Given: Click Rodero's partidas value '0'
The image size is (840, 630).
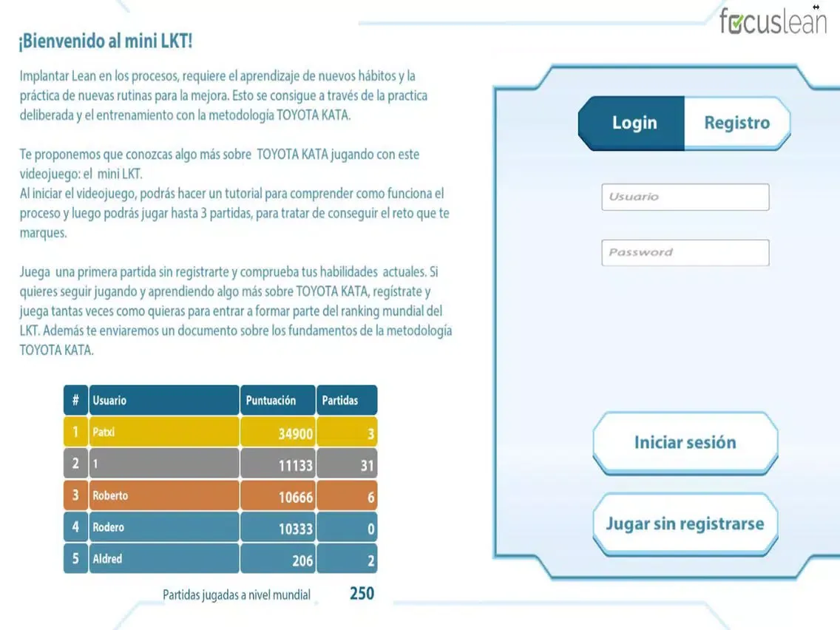Looking at the screenshot, I should [x=370, y=529].
